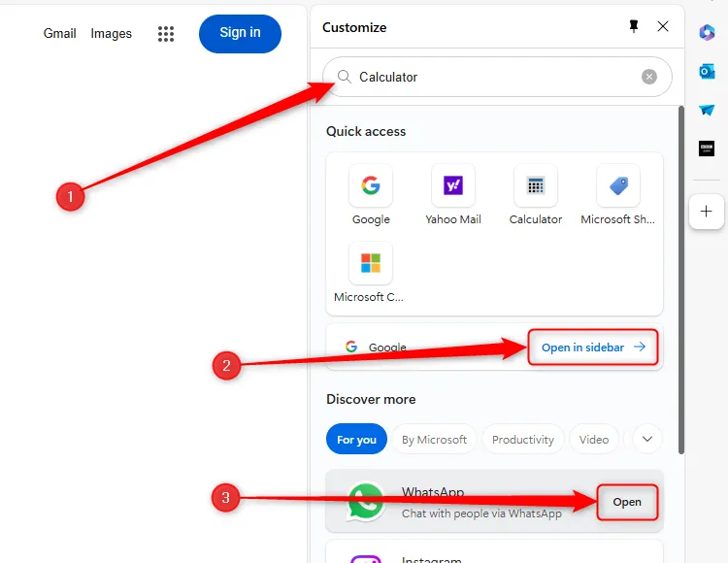This screenshot has height=563, width=728.
Task: Switch to the By Microsoft tab
Action: pyautogui.click(x=434, y=440)
